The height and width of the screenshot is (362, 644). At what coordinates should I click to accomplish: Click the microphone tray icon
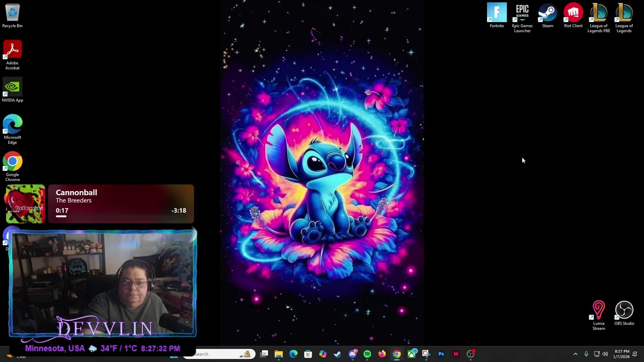586,354
